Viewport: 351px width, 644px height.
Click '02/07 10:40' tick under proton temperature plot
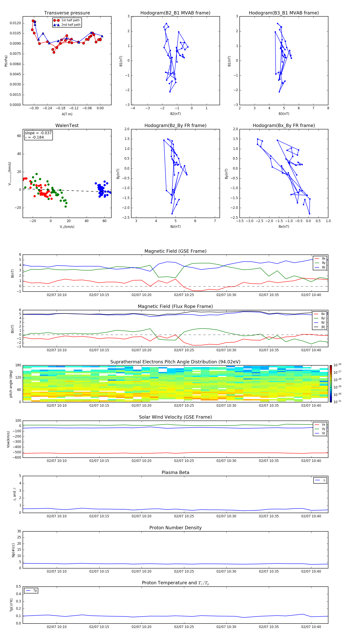click(311, 627)
